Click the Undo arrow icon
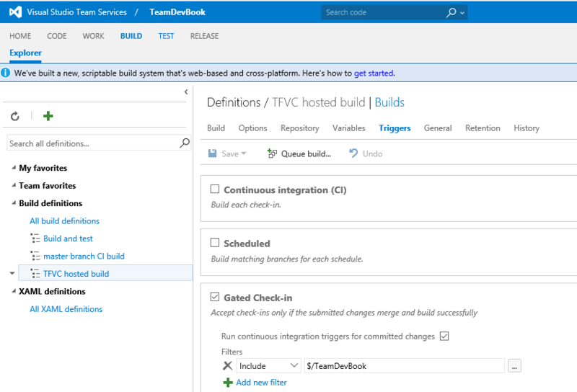Image resolution: width=577 pixels, height=392 pixels. coord(353,153)
